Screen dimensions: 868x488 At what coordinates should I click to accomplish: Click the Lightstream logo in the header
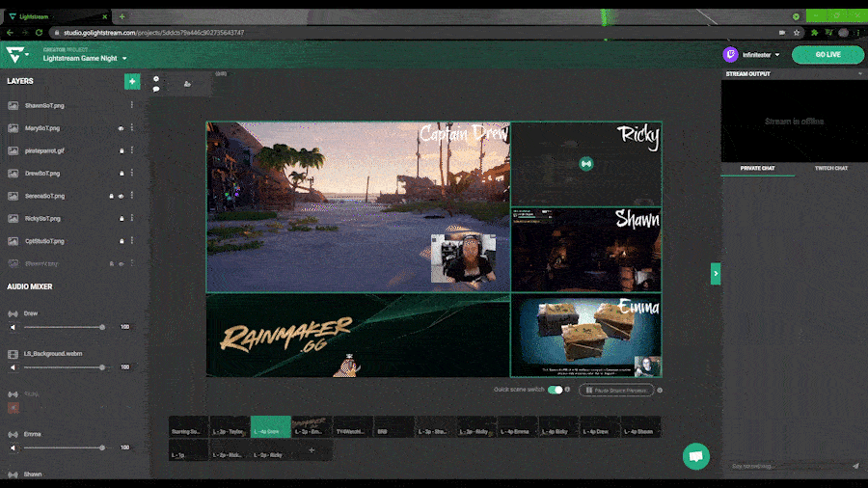15,54
